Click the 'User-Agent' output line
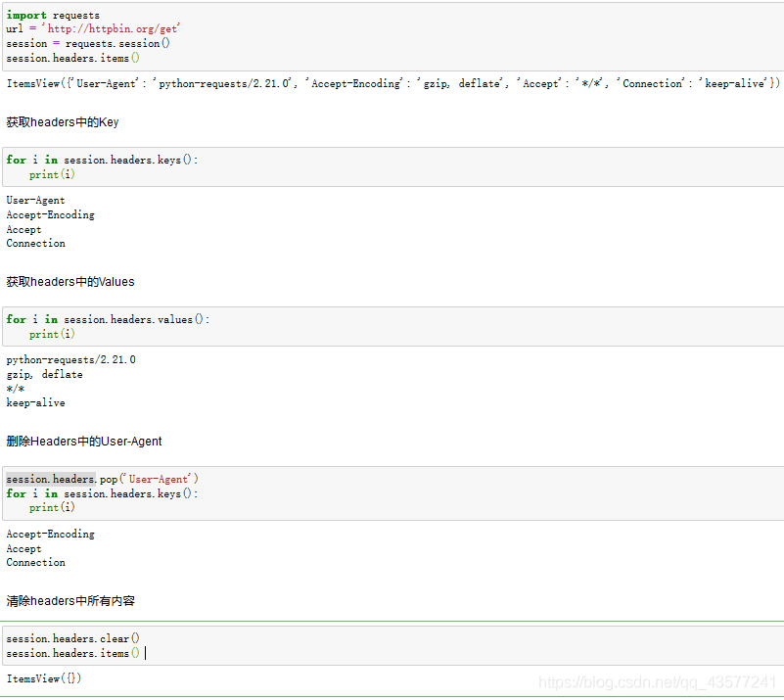Image resolution: width=784 pixels, height=700 pixels. [x=35, y=201]
